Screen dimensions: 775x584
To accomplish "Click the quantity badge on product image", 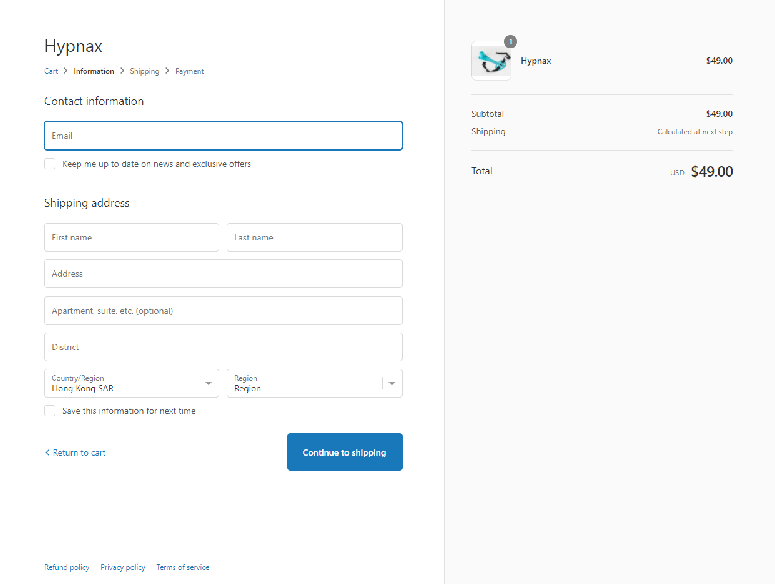I will click(x=511, y=42).
